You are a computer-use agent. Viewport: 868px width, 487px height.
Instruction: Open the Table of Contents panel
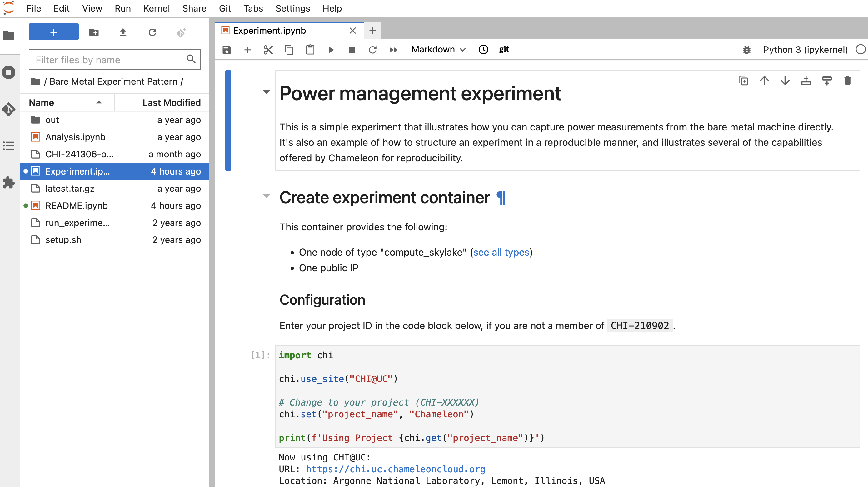(x=9, y=146)
